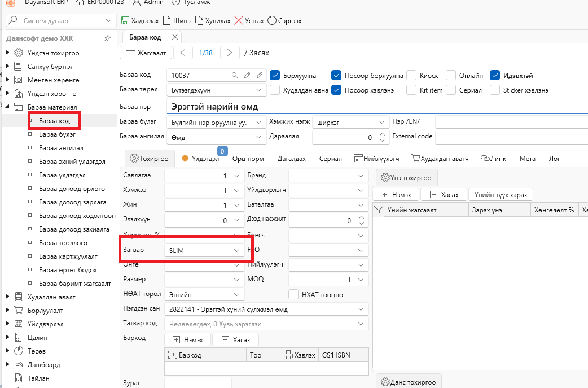This screenshot has height=388, width=588.
Task: Enable Худалдан авна checkbox
Action: (x=275, y=90)
